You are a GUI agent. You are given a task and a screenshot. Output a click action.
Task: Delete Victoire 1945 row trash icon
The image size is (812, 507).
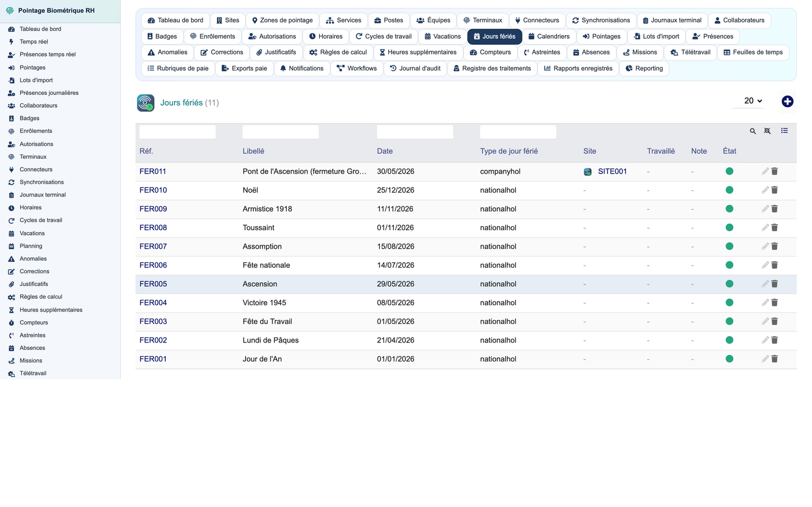pos(774,303)
